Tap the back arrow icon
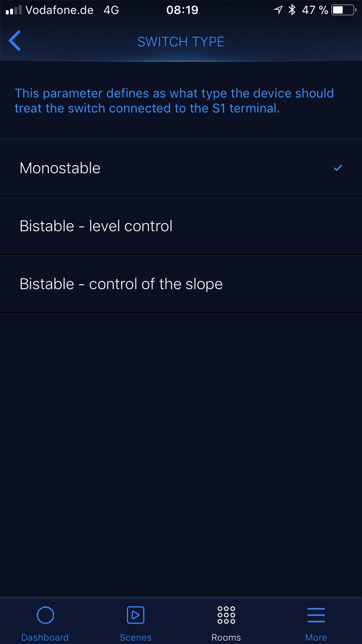Viewport: 362px width, 644px height. point(15,41)
